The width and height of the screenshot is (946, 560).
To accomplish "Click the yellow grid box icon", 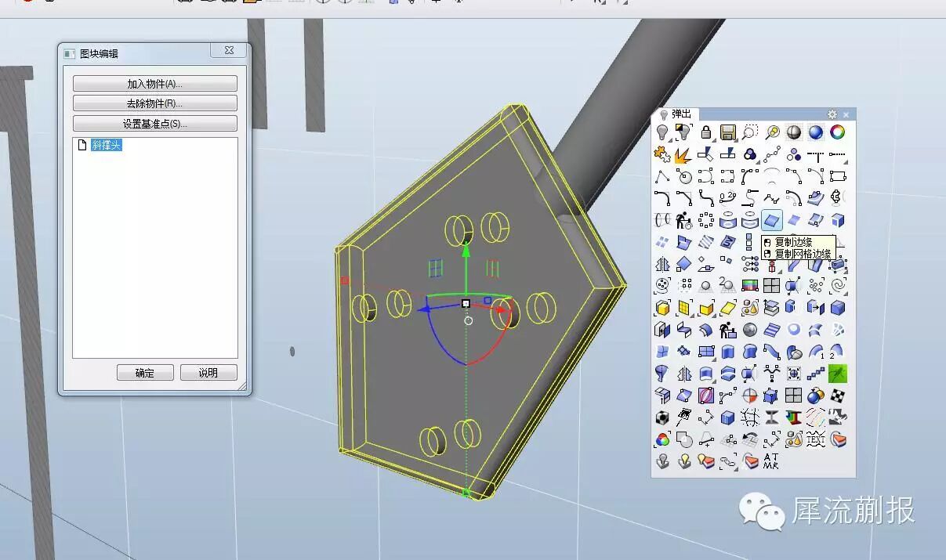I will click(683, 308).
